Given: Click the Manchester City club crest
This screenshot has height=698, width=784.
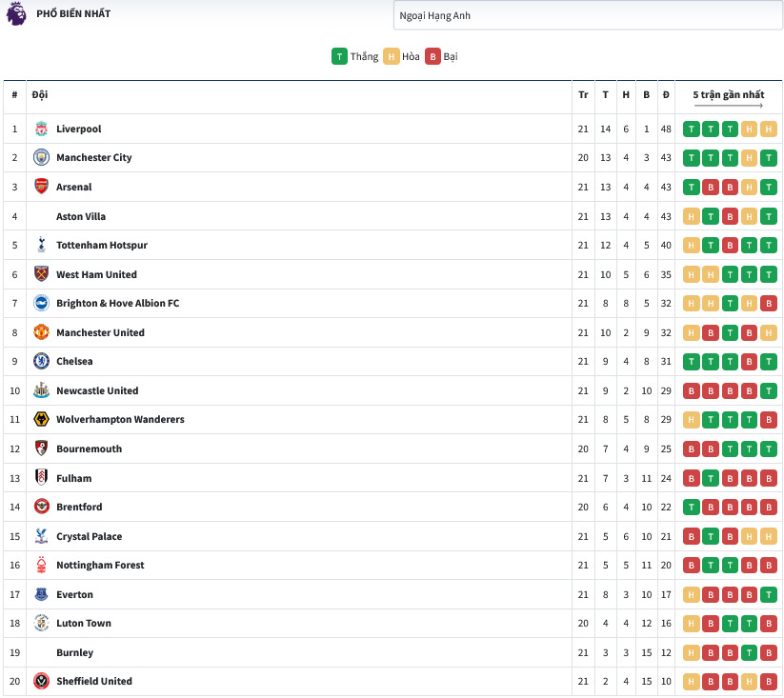Looking at the screenshot, I should click(41, 157).
